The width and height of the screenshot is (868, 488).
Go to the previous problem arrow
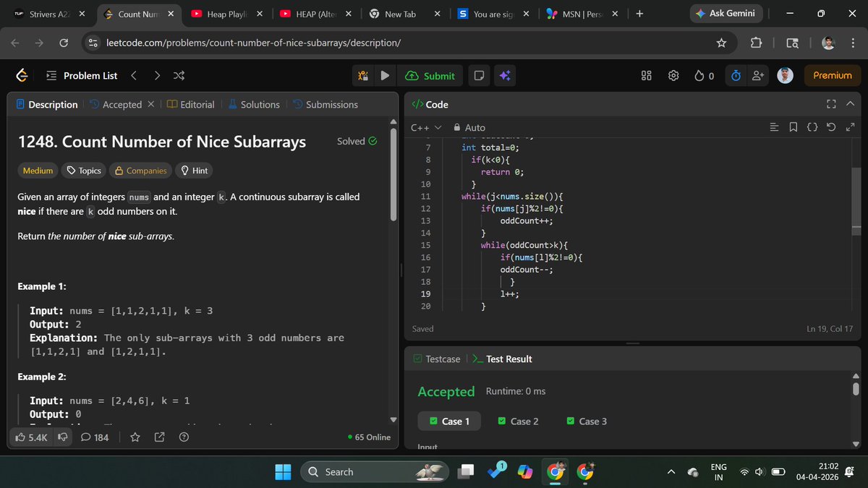(x=134, y=75)
